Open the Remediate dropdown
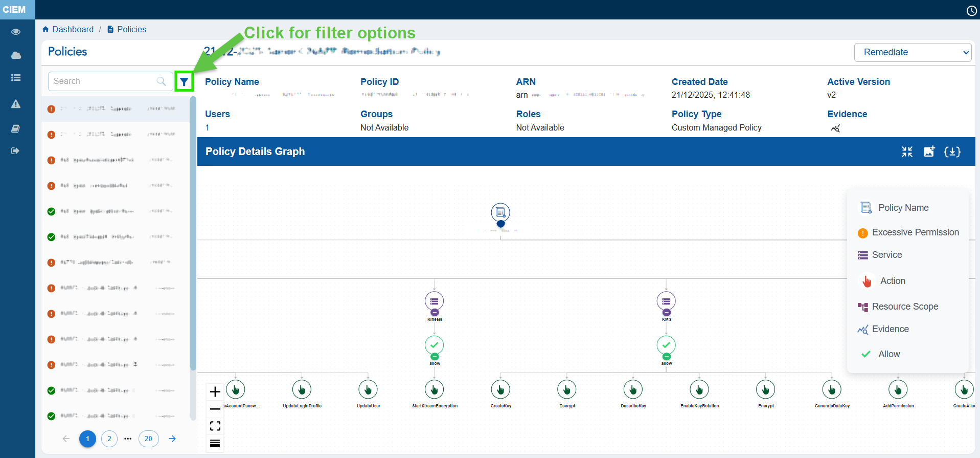The height and width of the screenshot is (458, 980). pyautogui.click(x=913, y=52)
